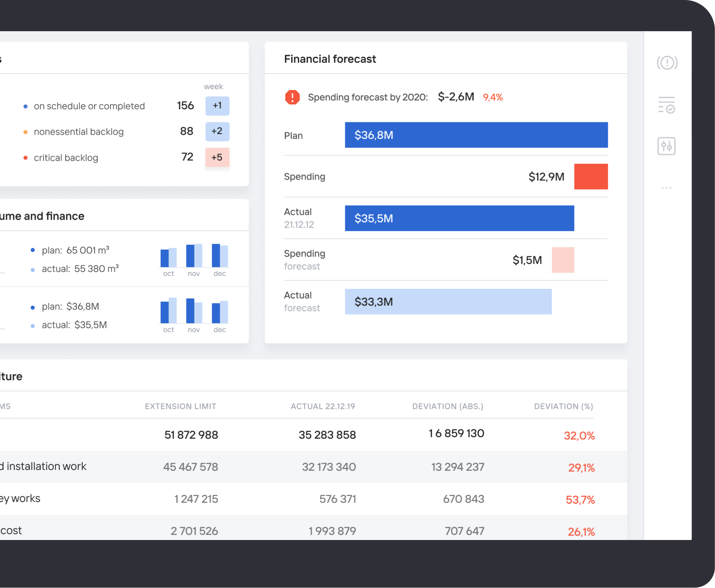The width and height of the screenshot is (715, 588).
Task: Select the installation work table row
Action: [280, 467]
